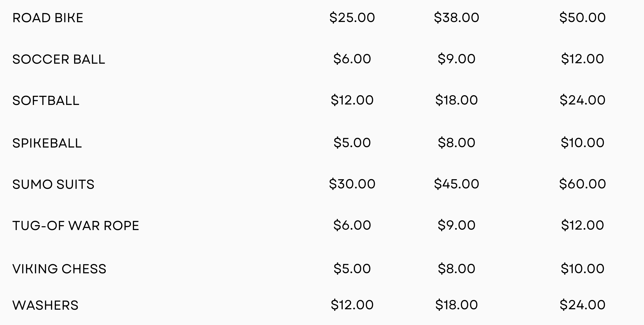The height and width of the screenshot is (325, 644).
Task: Click Tug-of War Rope's $9.00 price
Action: click(456, 225)
